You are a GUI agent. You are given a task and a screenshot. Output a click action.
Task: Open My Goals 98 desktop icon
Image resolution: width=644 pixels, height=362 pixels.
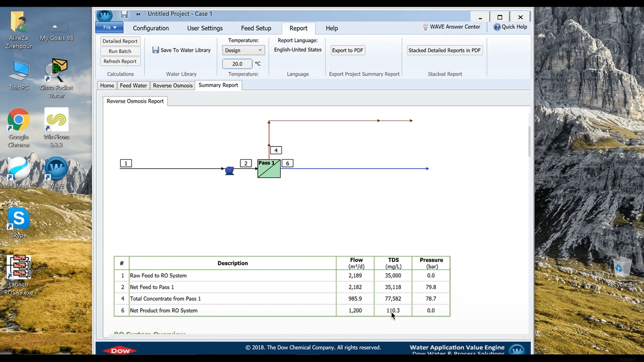tap(56, 31)
